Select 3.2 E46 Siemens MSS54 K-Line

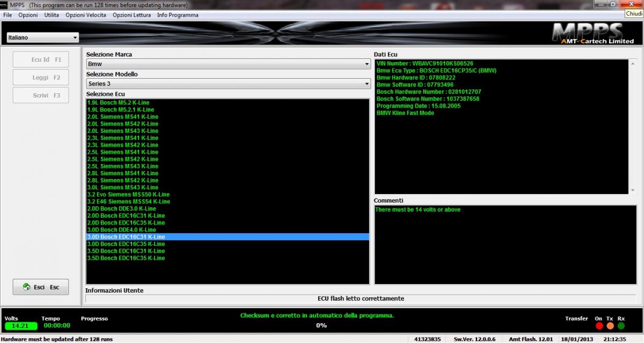[228, 202]
